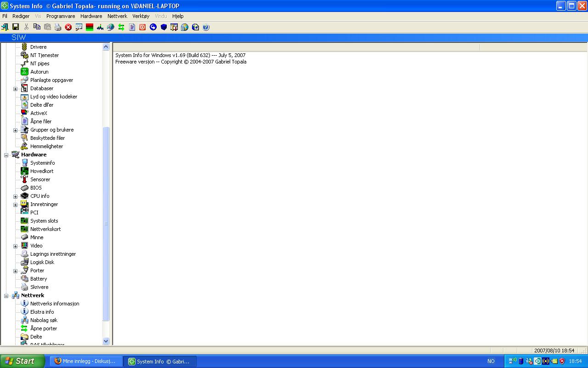Screen dimensions: 588x368
Task: Click the floppy disk Save icon
Action: (x=16, y=27)
